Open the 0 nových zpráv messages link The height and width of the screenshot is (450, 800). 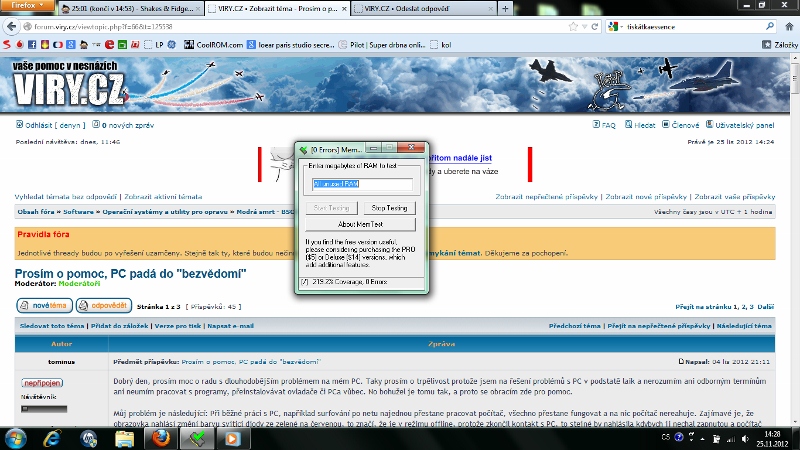click(123, 125)
